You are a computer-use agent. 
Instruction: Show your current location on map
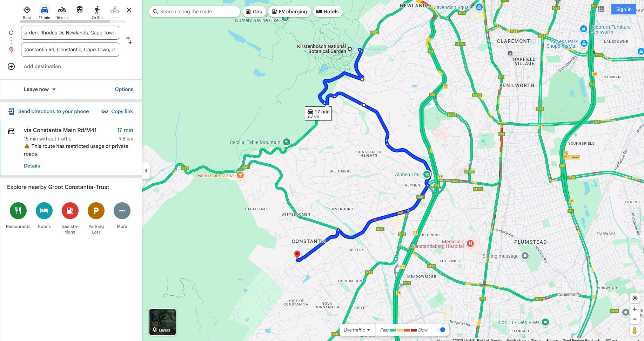635,298
